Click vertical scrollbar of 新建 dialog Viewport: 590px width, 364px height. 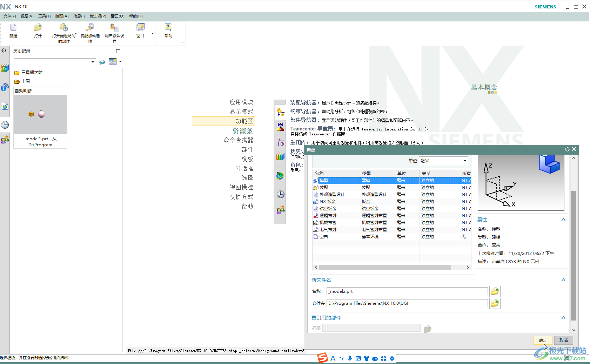point(574,256)
